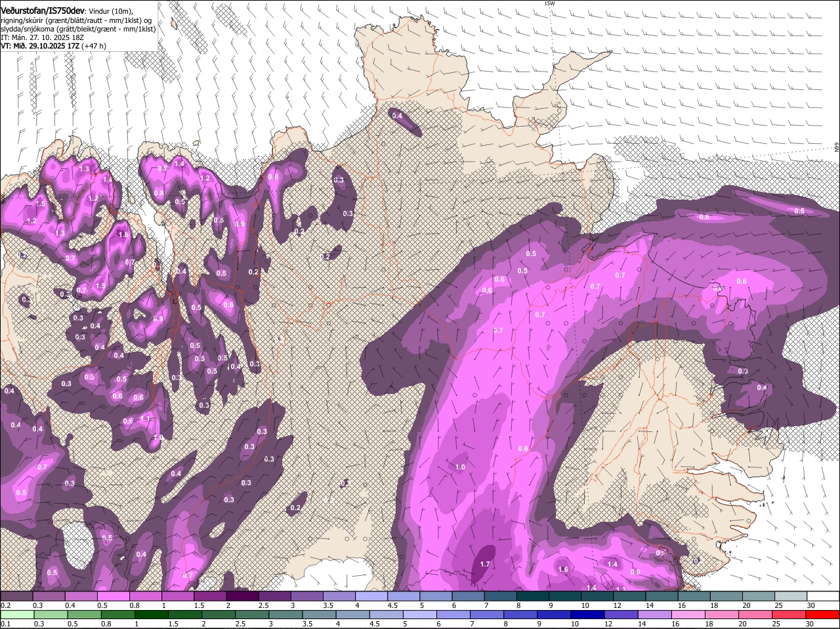This screenshot has width=840, height=629.
Task: Pick the lower-legend swatch between 25 and 30
Action: point(788,615)
